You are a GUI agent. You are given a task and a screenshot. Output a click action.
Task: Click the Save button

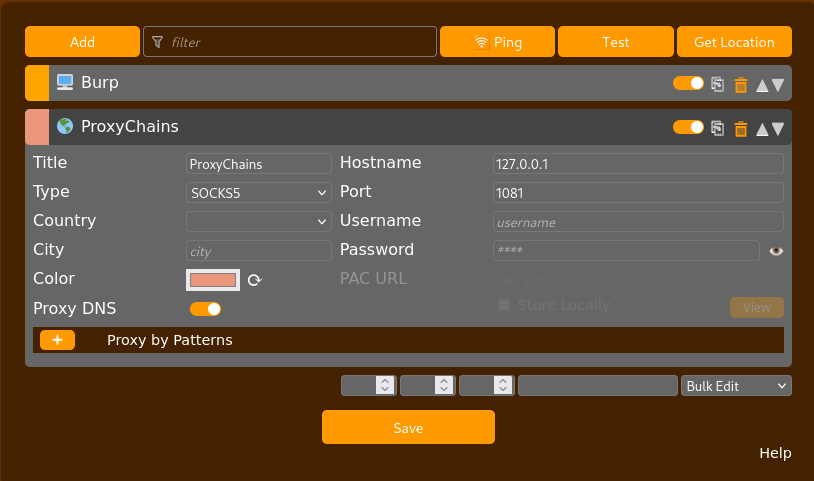408,427
